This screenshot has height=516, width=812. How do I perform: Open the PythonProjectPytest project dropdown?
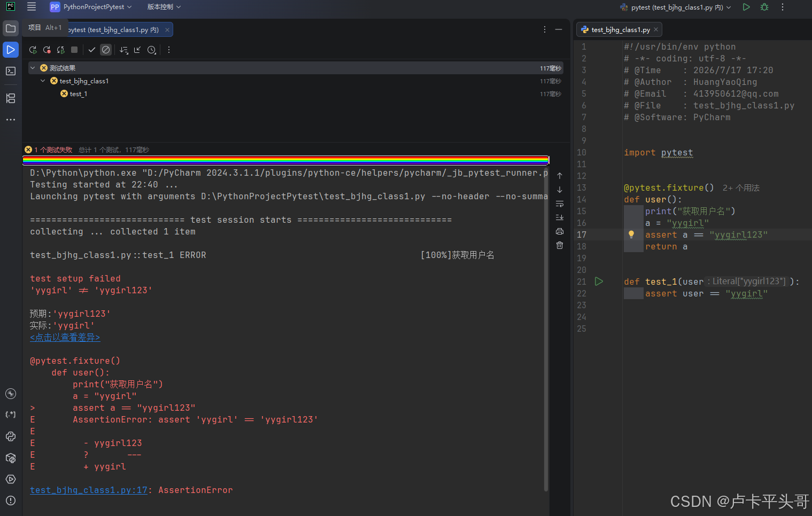tap(91, 7)
